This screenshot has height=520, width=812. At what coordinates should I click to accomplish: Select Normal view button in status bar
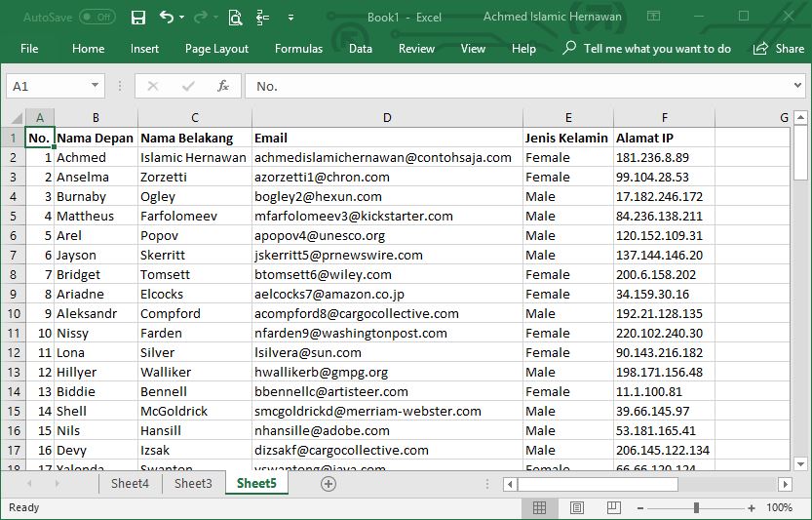(539, 508)
